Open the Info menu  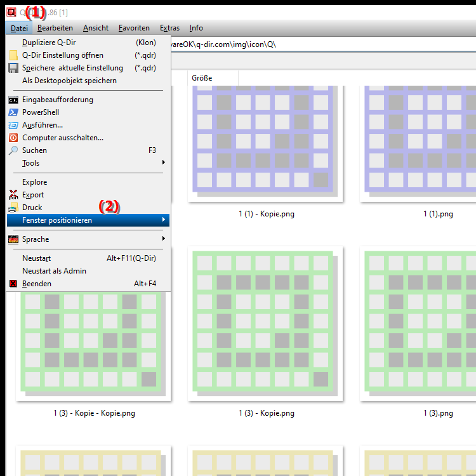196,28
